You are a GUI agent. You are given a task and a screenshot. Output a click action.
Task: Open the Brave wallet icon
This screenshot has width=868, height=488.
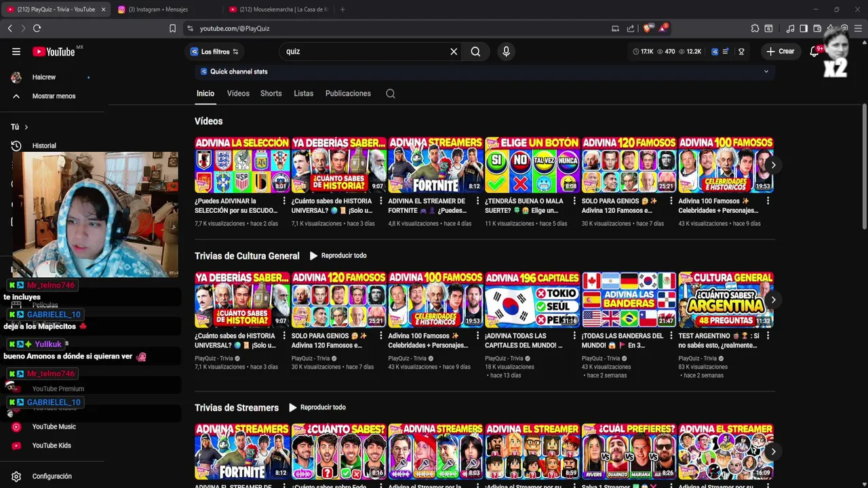click(817, 28)
